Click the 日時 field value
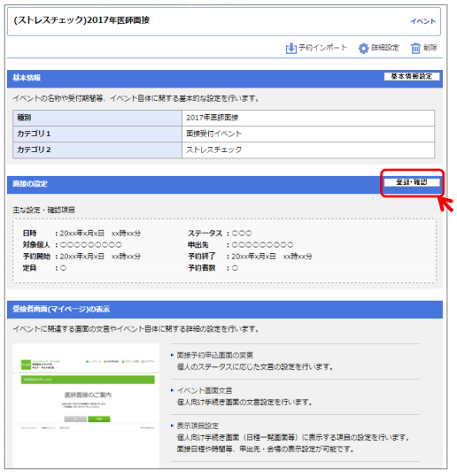457x476 pixels. coord(100,234)
